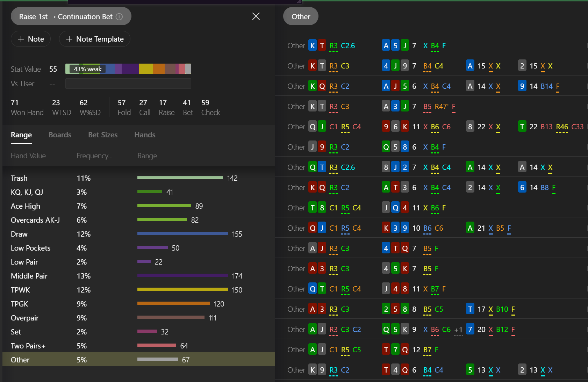Select the Overpair row
The width and height of the screenshot is (588, 382).
pyautogui.click(x=138, y=318)
